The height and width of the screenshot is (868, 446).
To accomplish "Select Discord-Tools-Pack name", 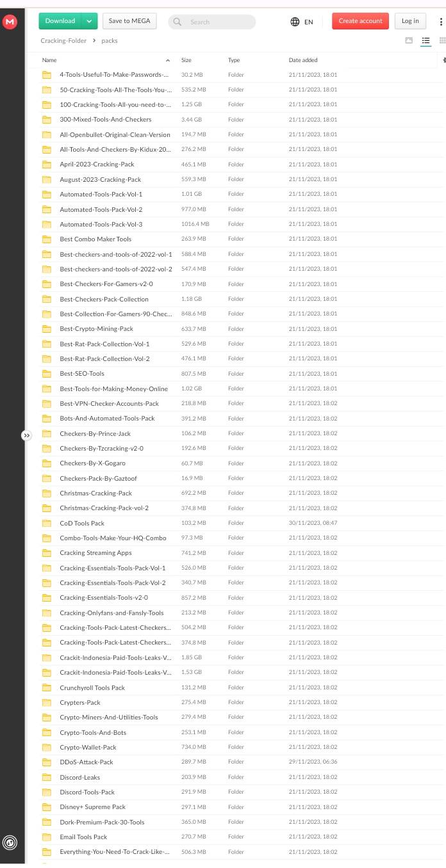I will click(x=87, y=792).
